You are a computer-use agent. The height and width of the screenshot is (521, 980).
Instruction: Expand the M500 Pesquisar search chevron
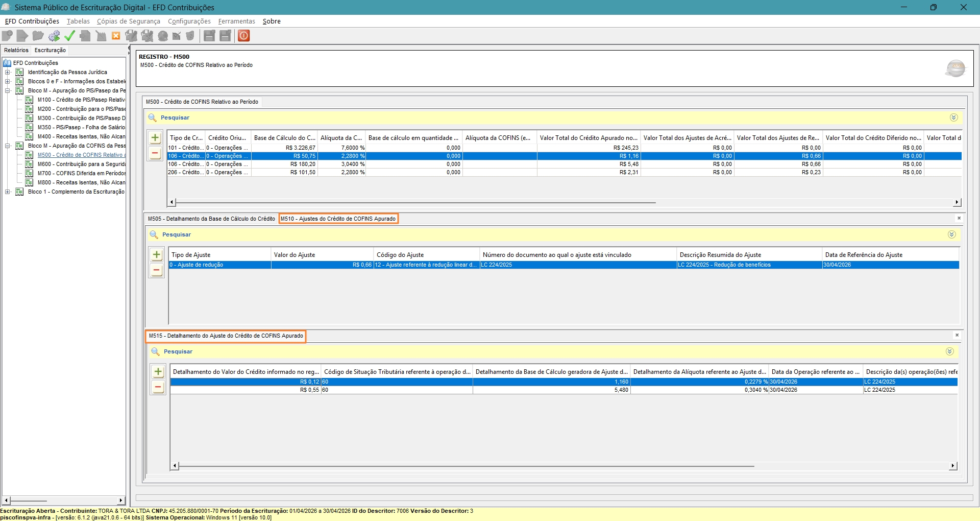(x=953, y=117)
